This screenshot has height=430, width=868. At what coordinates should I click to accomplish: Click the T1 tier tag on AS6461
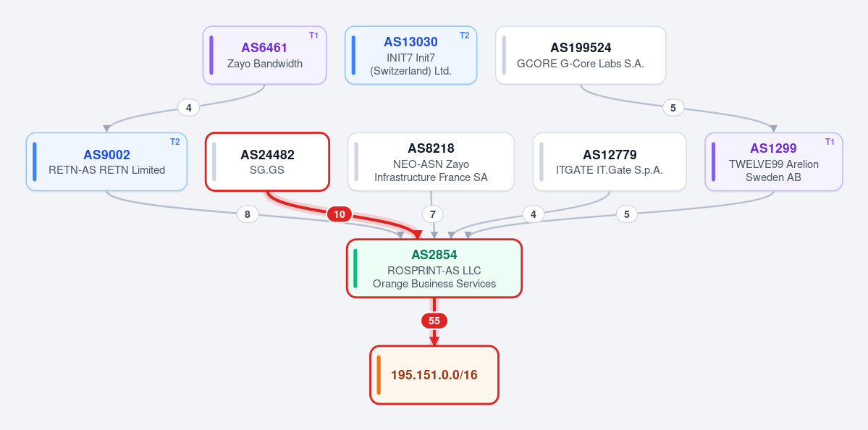click(x=313, y=35)
